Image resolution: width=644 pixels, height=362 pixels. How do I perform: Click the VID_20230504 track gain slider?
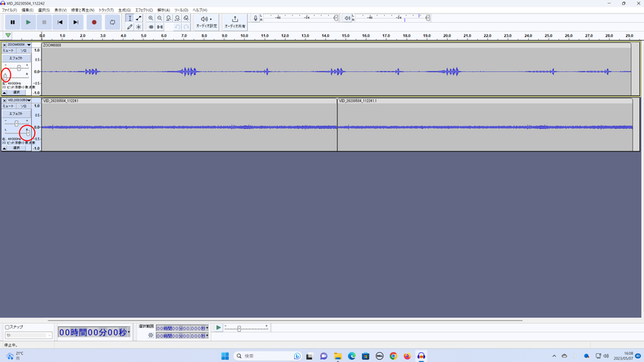point(17,123)
